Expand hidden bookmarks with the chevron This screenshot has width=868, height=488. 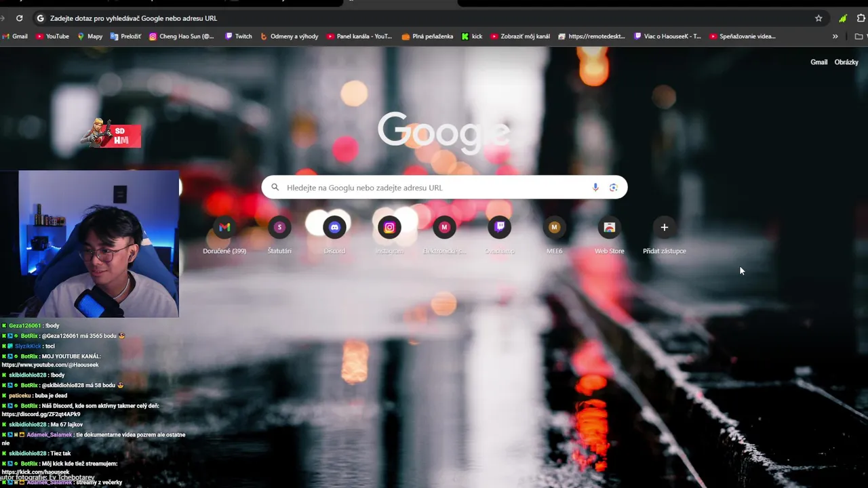tap(835, 36)
